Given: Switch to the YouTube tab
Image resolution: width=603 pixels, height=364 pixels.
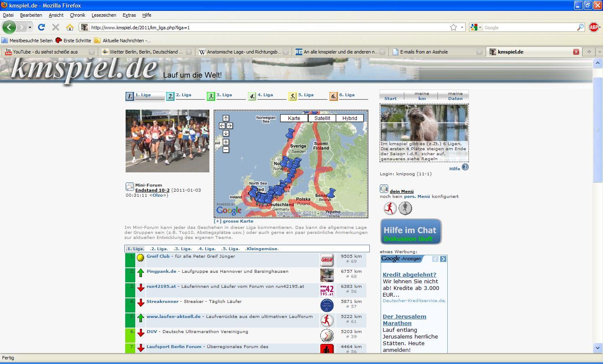Looking at the screenshot, I should 49,52.
